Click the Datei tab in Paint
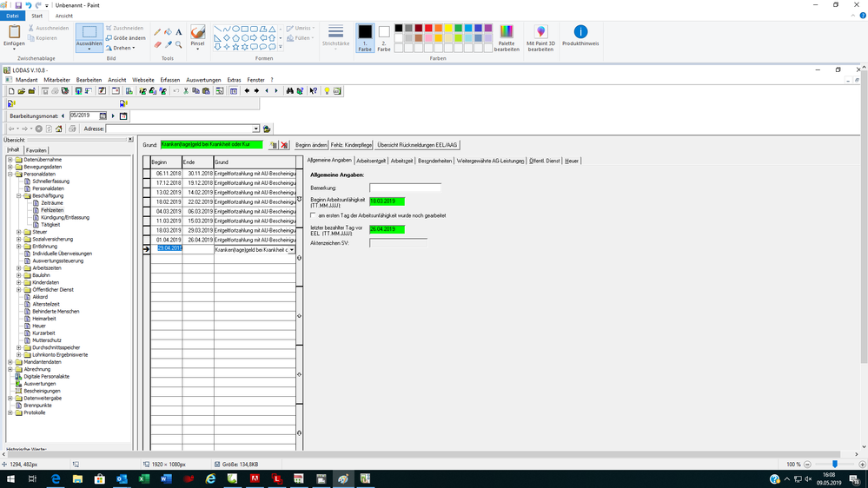The image size is (868, 488). tap(12, 16)
